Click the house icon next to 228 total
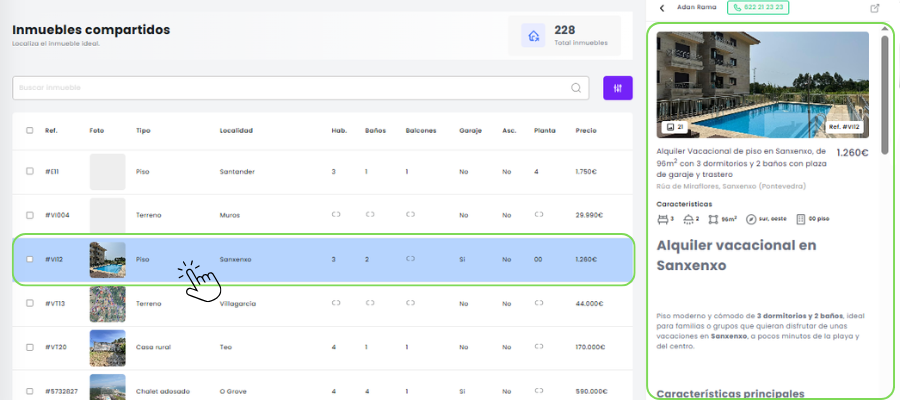Viewport: 900px width, 400px height. point(533,36)
